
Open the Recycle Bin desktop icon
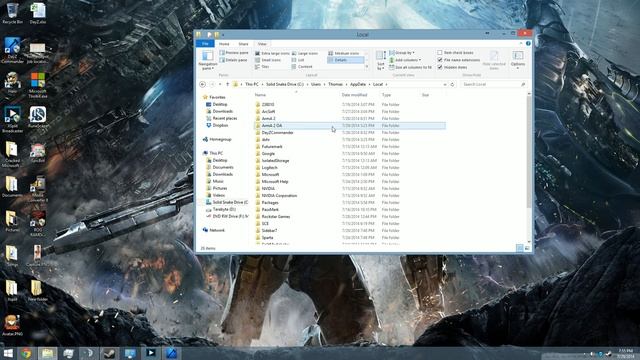[12, 12]
